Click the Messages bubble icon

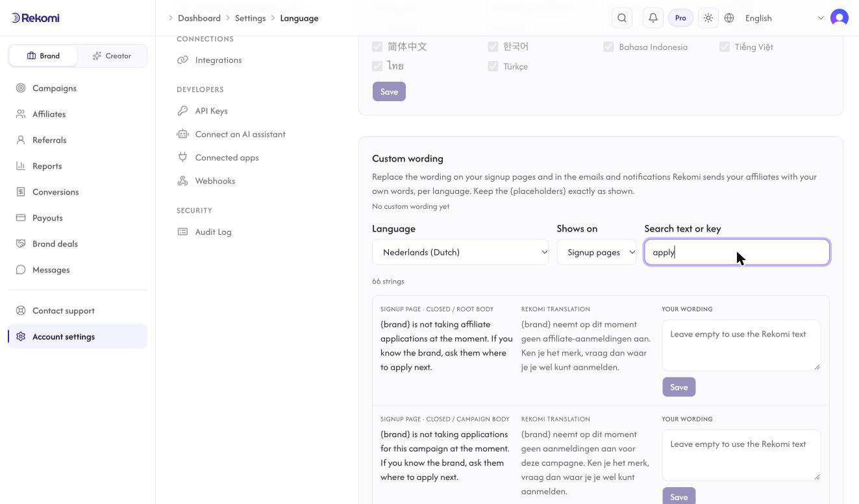[x=21, y=270]
